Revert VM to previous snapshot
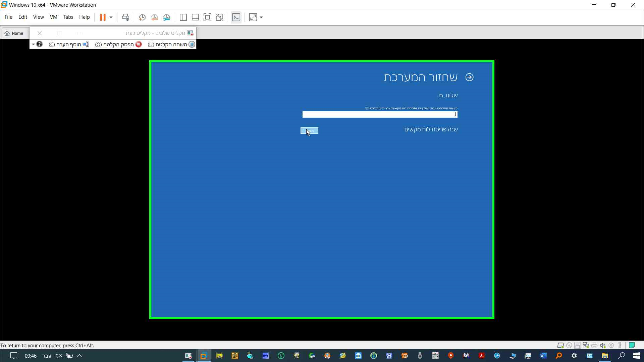 pos(154,17)
